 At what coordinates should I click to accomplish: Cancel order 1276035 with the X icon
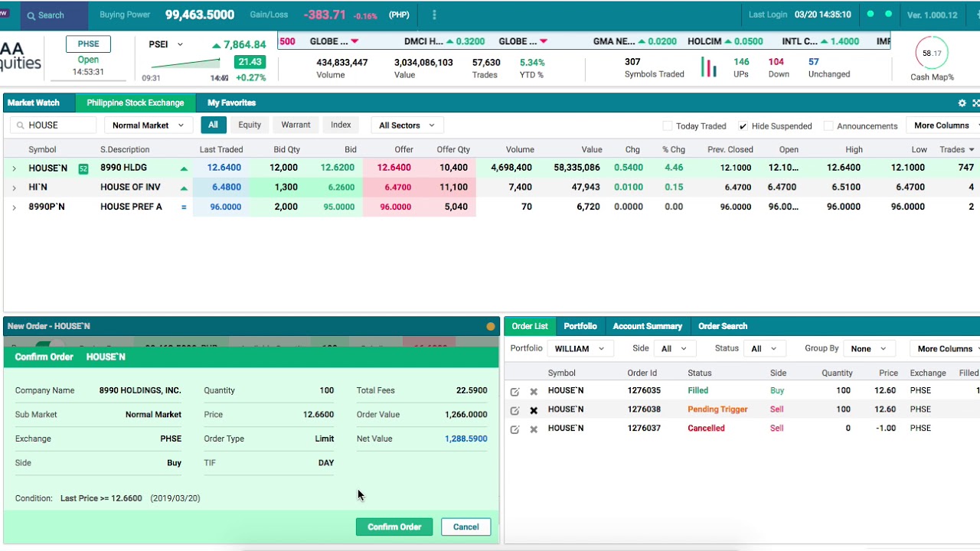[x=534, y=391]
